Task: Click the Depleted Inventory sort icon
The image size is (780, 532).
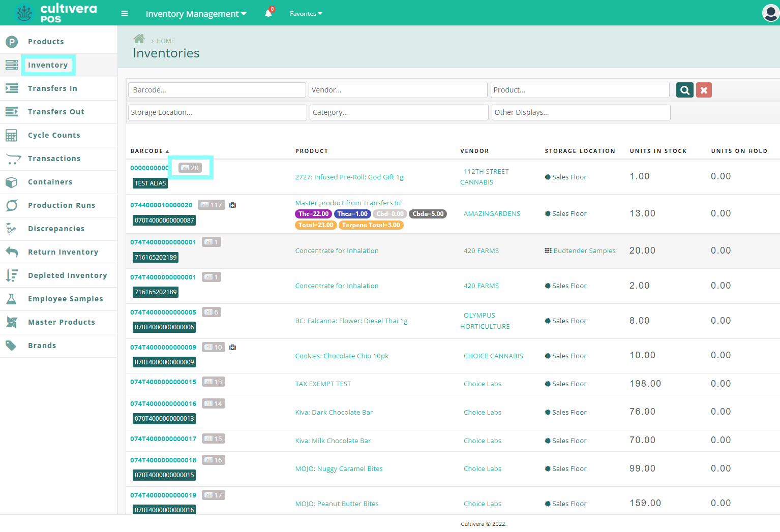Action: point(12,275)
